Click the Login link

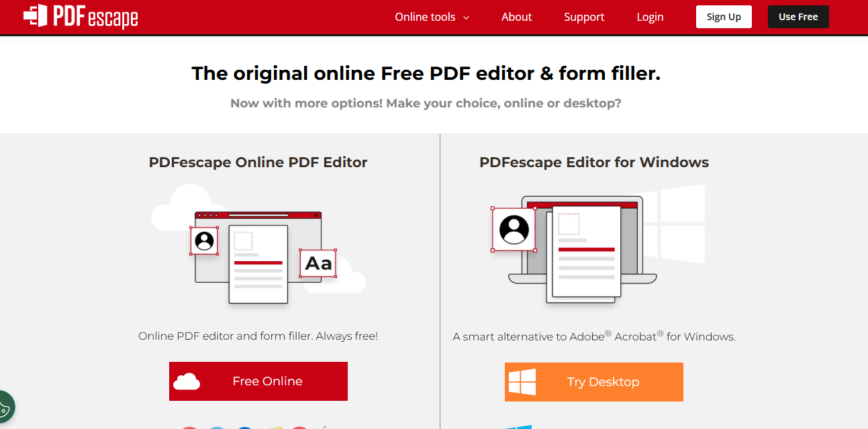pyautogui.click(x=650, y=17)
